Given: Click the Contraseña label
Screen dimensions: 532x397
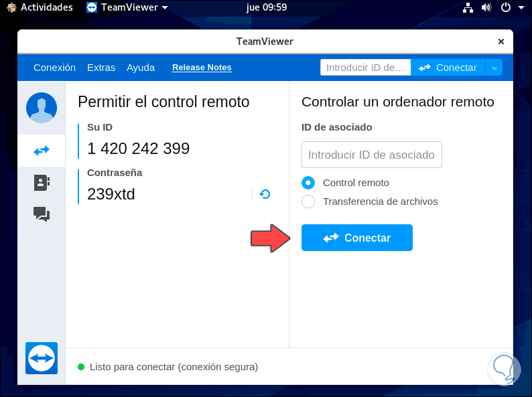Looking at the screenshot, I should 115,173.
